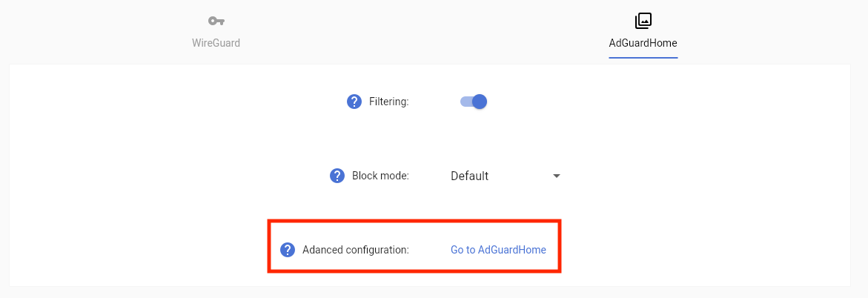Select the AdGuardHome tab label
This screenshot has width=868, height=298.
tap(643, 43)
